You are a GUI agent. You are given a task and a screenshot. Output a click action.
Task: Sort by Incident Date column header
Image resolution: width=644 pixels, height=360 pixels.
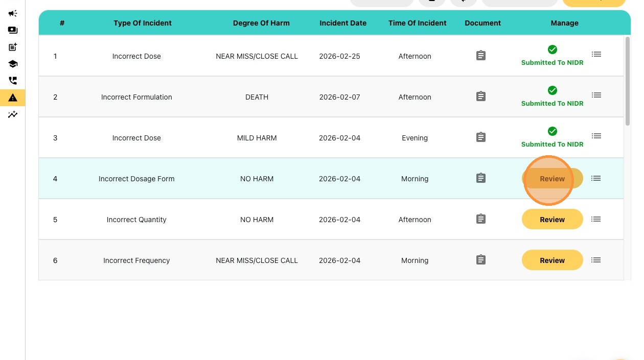tap(343, 23)
